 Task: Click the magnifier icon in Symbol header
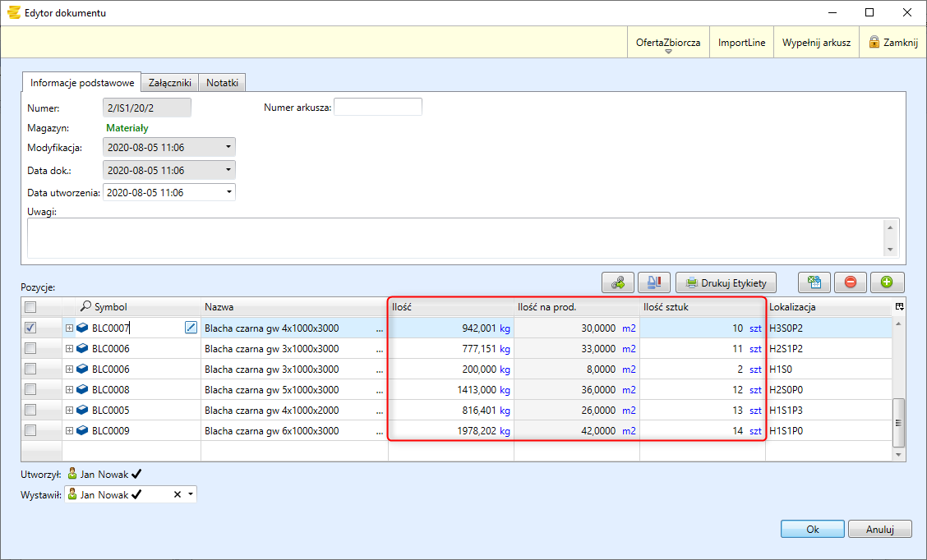coord(85,306)
